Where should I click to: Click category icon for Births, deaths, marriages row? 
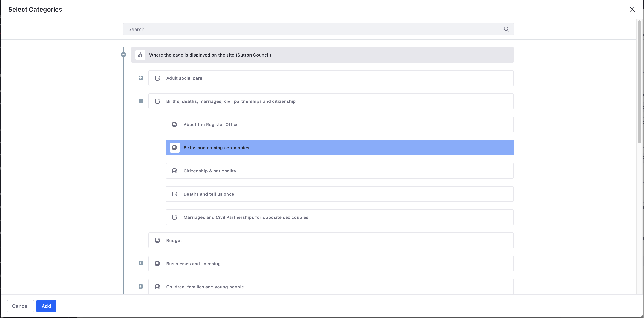click(158, 101)
